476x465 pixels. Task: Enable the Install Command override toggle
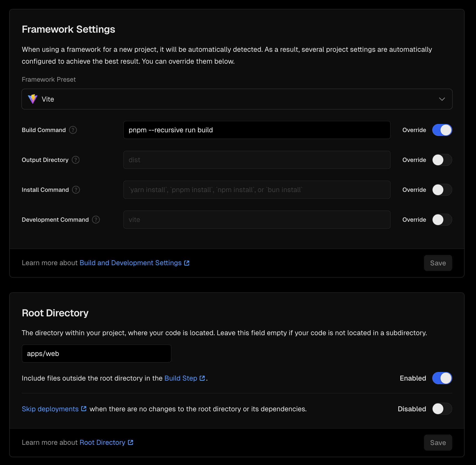pos(442,190)
